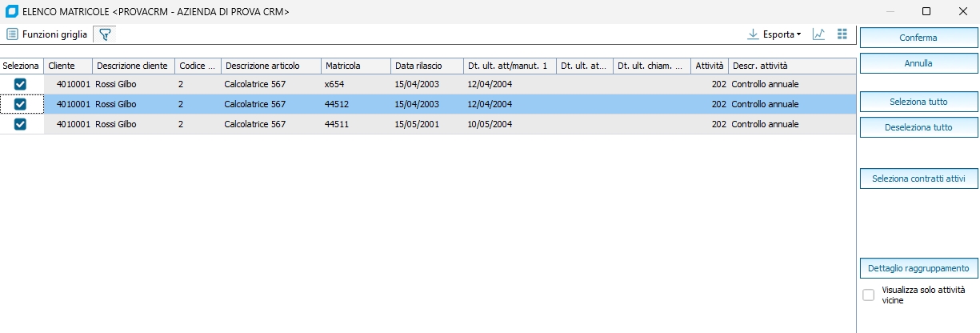Screen dimensions: 980x333
Task: Sort by Cliente column header
Action: 68,66
